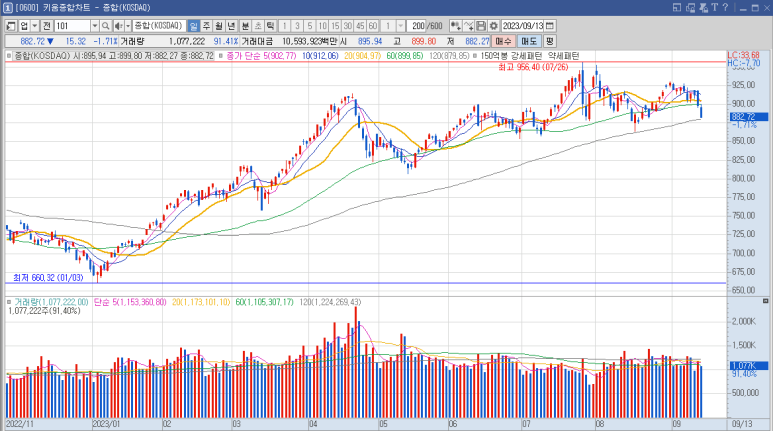This screenshot has width=773, height=431.
Task: Switch chart to monthly (월) period
Action: (x=219, y=25)
